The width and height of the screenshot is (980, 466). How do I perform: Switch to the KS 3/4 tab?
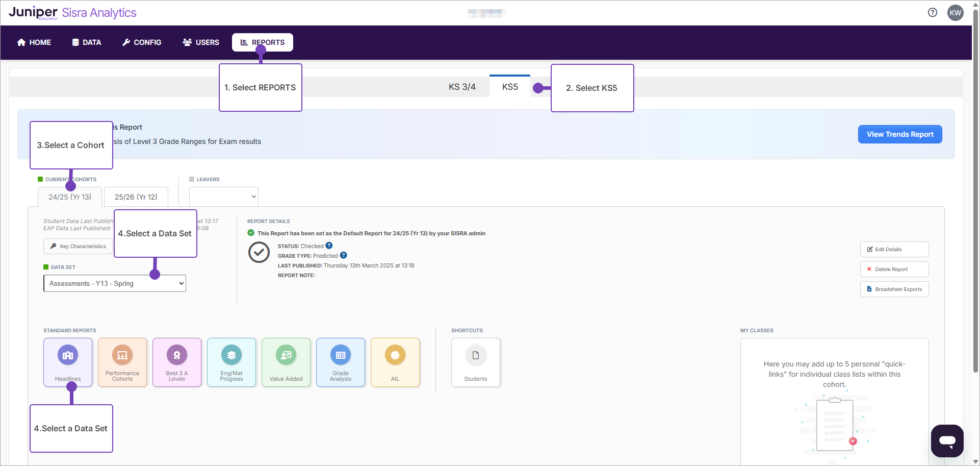[x=462, y=87]
